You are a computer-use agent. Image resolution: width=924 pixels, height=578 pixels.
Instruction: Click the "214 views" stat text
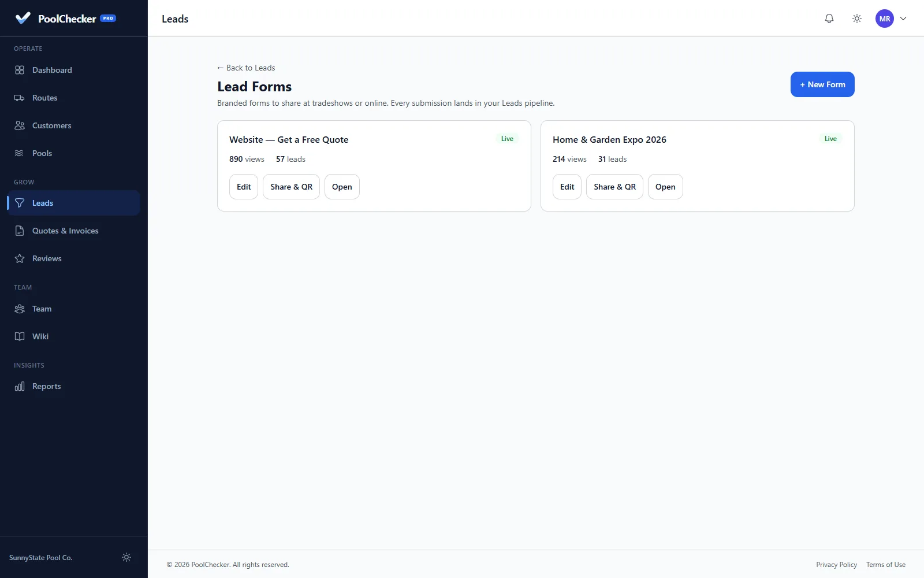(569, 159)
